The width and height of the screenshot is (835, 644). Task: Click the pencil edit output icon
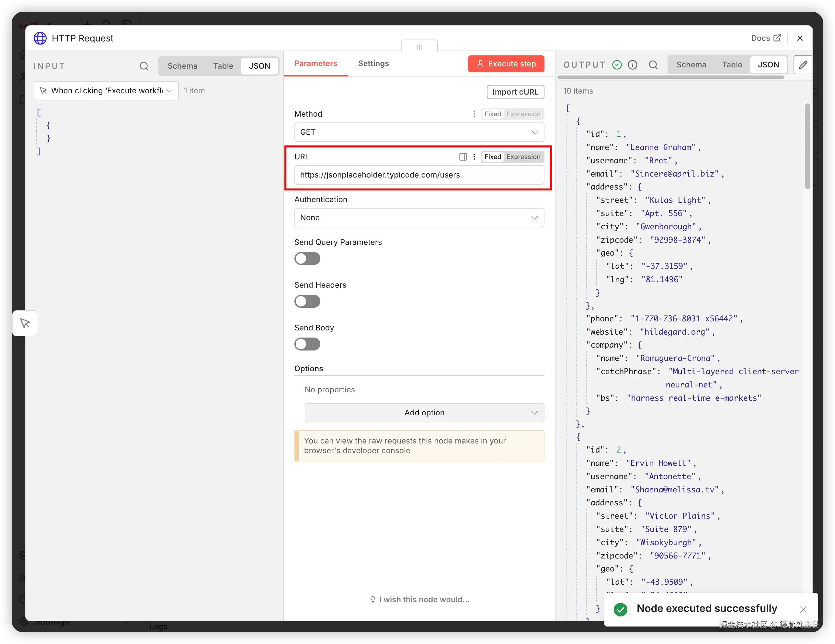tap(803, 65)
